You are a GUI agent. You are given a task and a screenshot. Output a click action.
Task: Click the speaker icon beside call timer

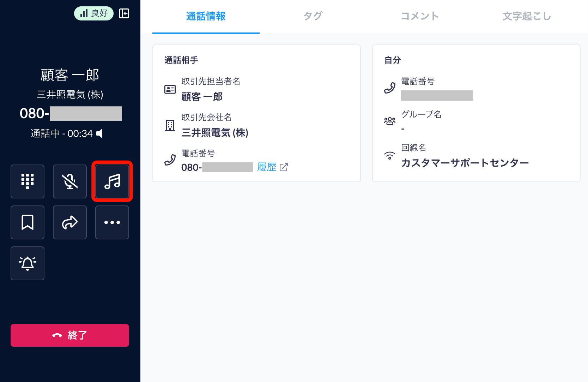coord(99,133)
